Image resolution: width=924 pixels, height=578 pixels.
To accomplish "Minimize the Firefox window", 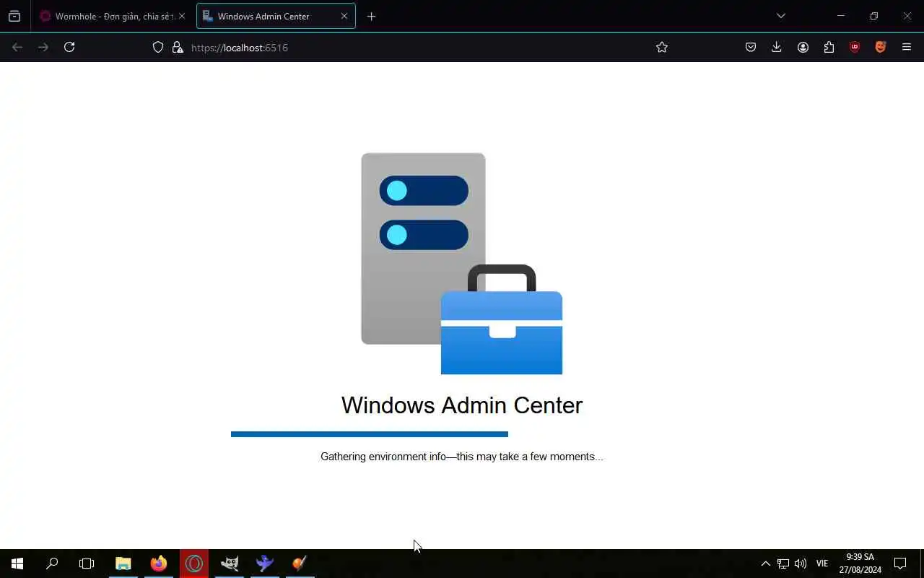I will click(841, 16).
